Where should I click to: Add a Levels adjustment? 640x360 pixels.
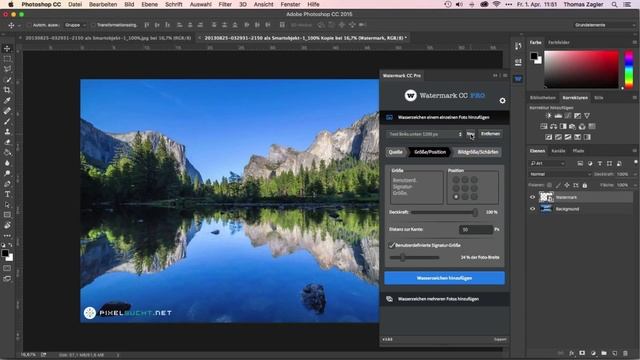[x=558, y=116]
